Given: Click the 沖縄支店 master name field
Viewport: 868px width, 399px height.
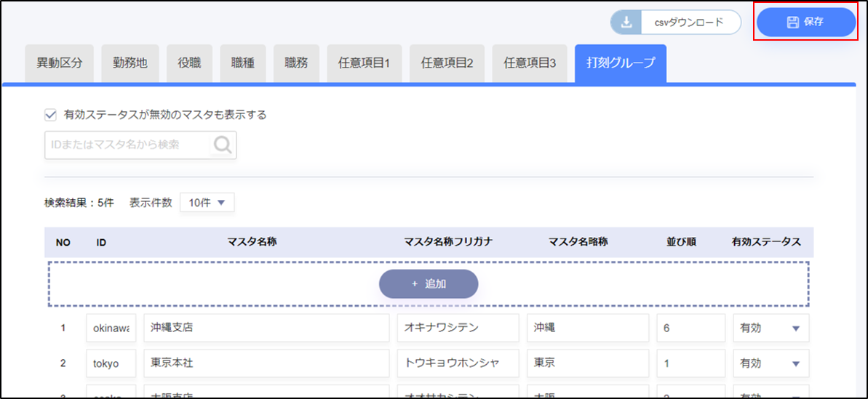Looking at the screenshot, I should 266,328.
